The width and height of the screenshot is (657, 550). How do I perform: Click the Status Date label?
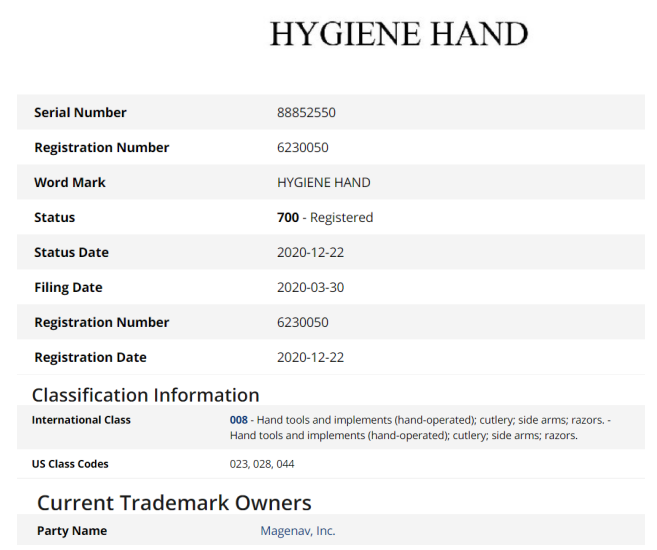click(71, 252)
